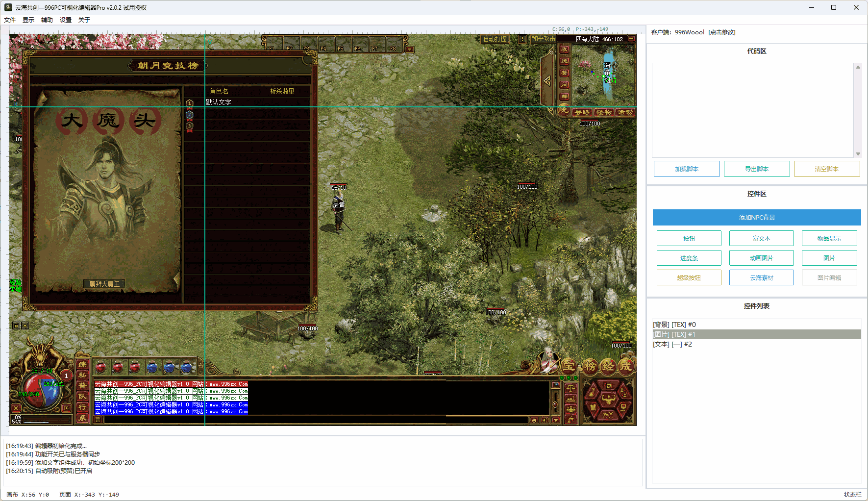The width and height of the screenshot is (868, 501).
Task: Click the 系 chat channel tab
Action: [x=82, y=418]
